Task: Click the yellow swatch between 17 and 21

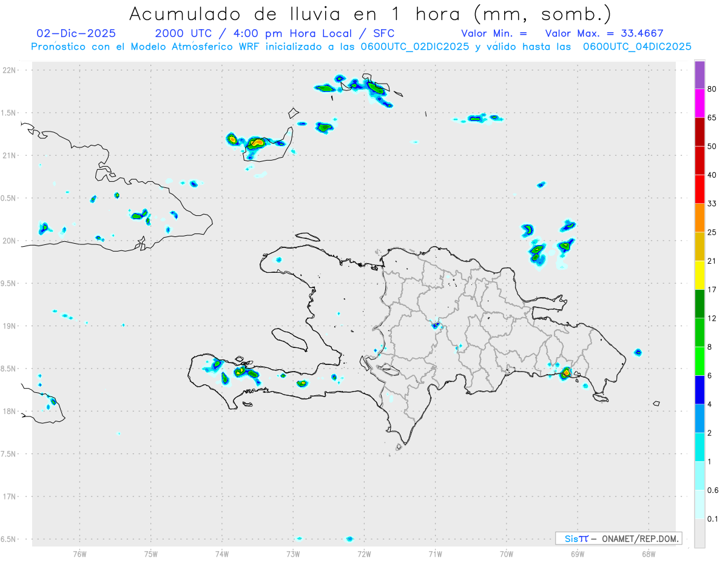Action: 699,275
